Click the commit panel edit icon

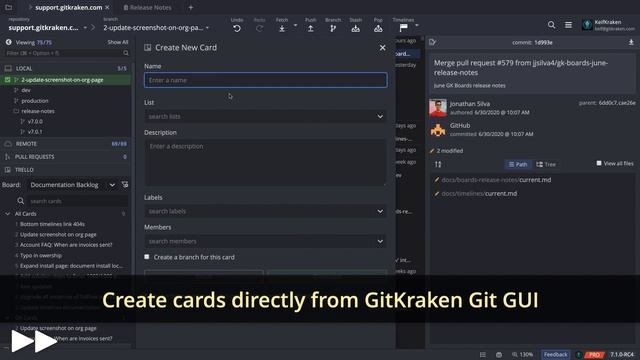(433, 42)
